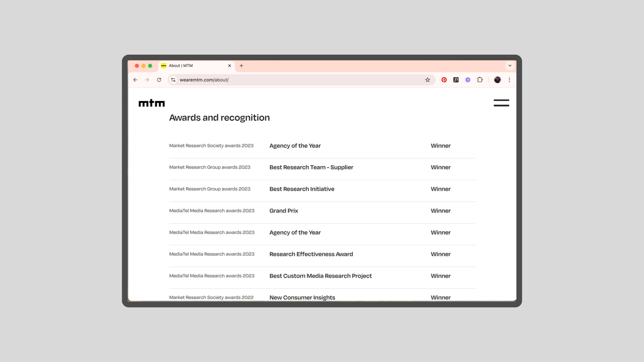The image size is (644, 362).
Task: Open the Pinterest extension
Action: coord(444,80)
